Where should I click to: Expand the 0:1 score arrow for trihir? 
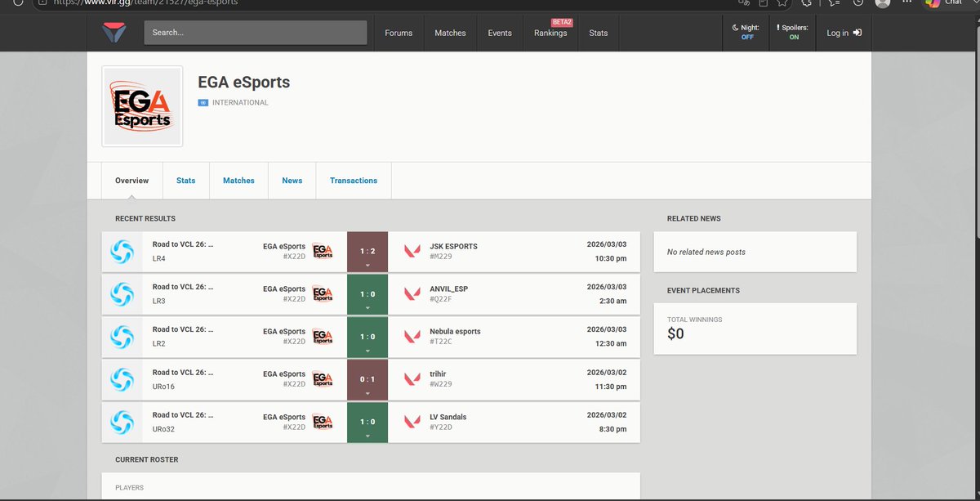coord(367,392)
